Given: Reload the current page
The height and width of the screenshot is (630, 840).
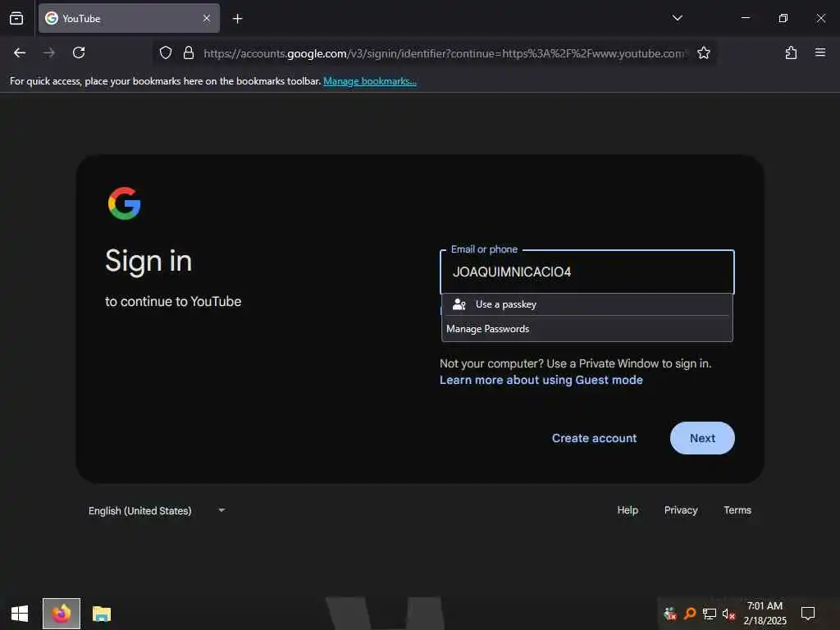Looking at the screenshot, I should 79,52.
